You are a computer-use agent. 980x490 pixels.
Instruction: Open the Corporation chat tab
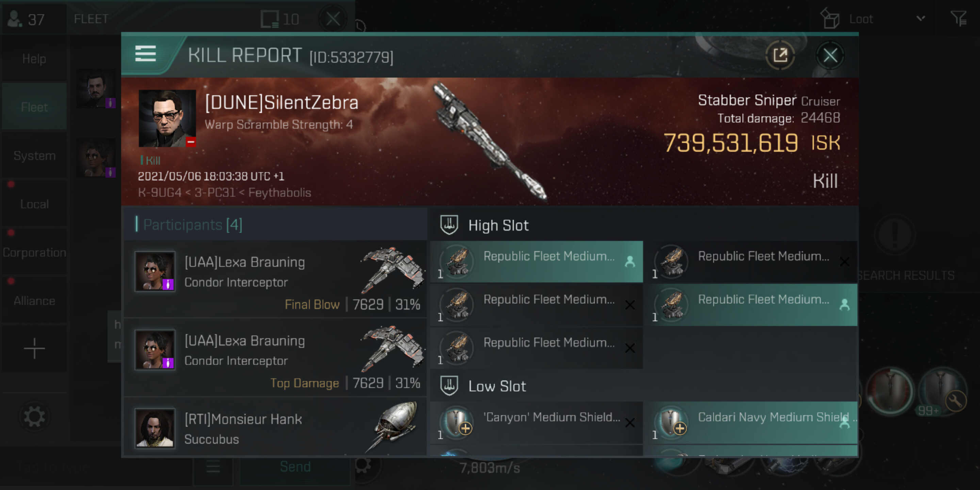click(34, 252)
